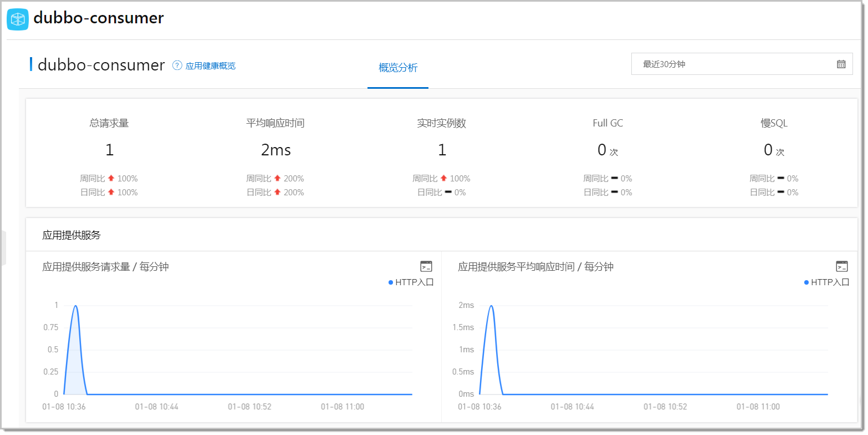Click the red up arrow beside 周同比 under 实时实例数

coord(443,178)
